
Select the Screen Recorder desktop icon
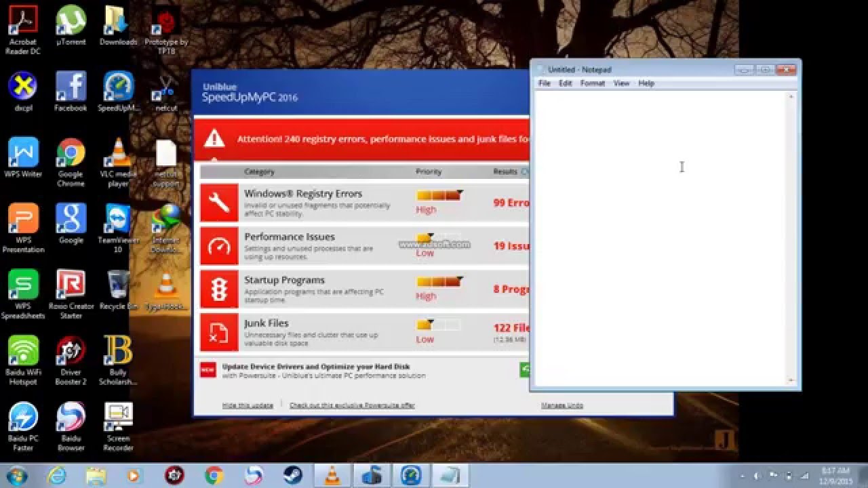coord(118,427)
